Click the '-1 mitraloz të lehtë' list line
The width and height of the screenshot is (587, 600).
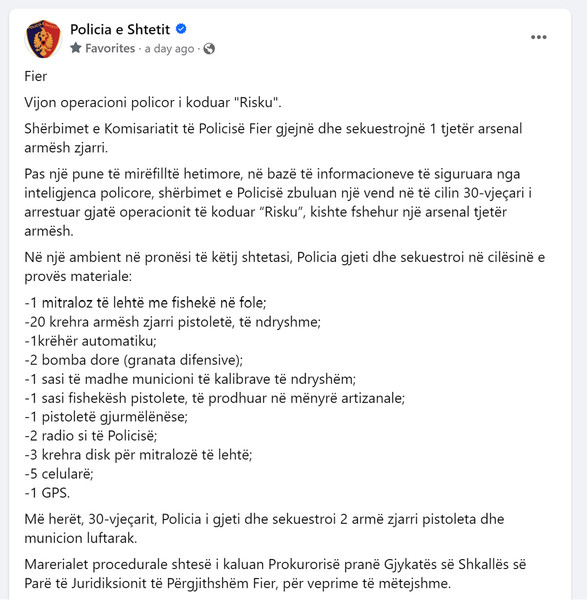coord(145,303)
